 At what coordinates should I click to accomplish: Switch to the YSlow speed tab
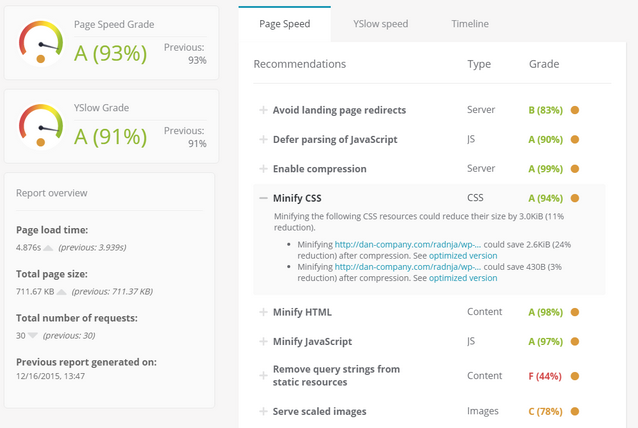click(x=380, y=23)
